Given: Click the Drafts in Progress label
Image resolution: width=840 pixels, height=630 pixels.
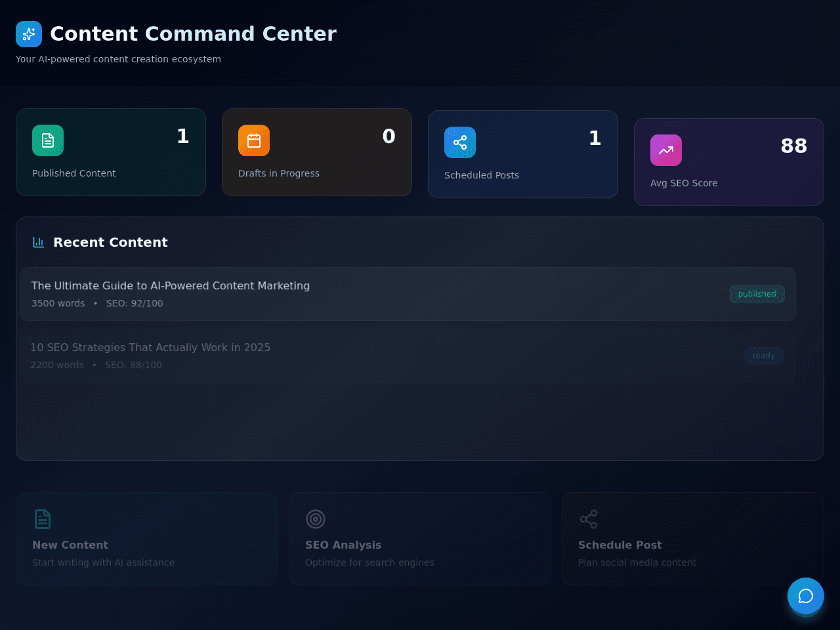Looking at the screenshot, I should pos(279,173).
